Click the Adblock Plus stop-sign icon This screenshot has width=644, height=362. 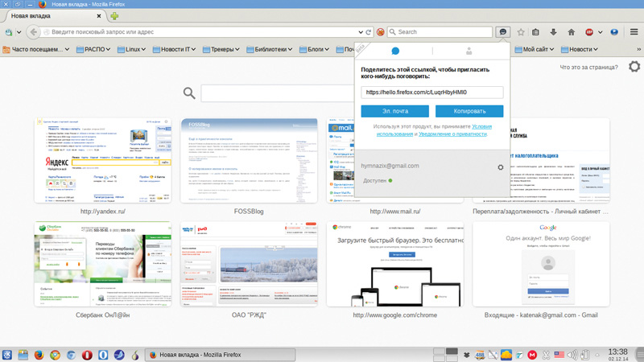pos(590,32)
